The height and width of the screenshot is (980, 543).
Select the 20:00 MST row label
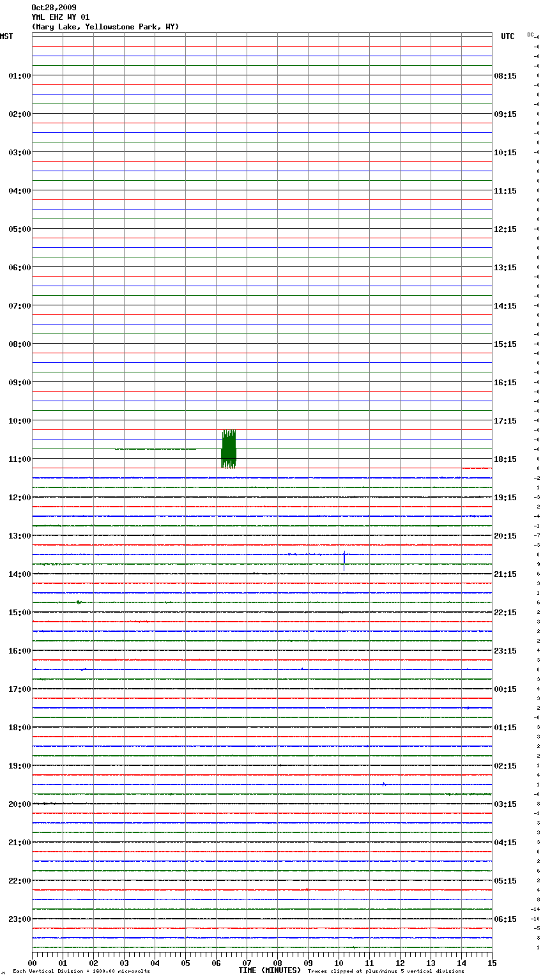click(20, 804)
